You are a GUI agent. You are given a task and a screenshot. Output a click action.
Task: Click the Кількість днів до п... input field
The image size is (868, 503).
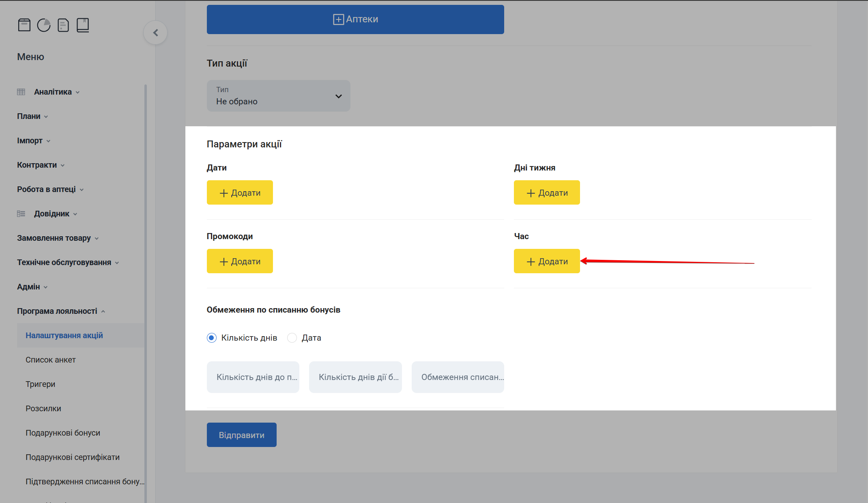pos(253,377)
